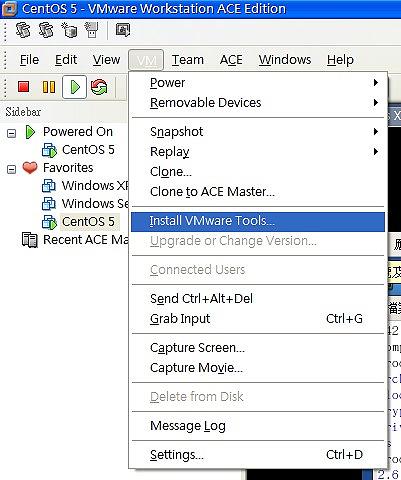
Task: Click the Powered On label
Action: [x=78, y=132]
